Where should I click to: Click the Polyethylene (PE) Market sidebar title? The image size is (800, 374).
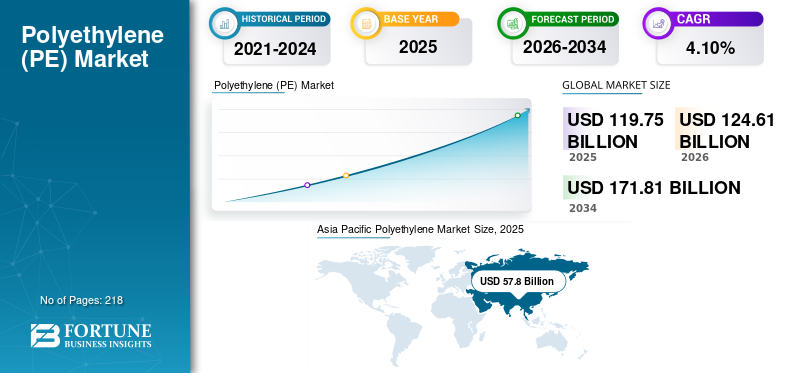click(x=92, y=47)
